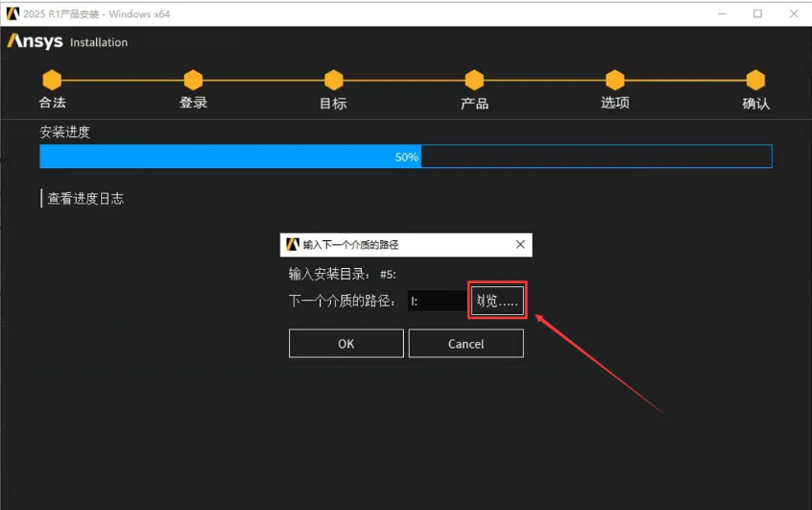This screenshot has width=812, height=510.
Task: Click the Ansys icon in window title bar
Action: click(x=12, y=14)
